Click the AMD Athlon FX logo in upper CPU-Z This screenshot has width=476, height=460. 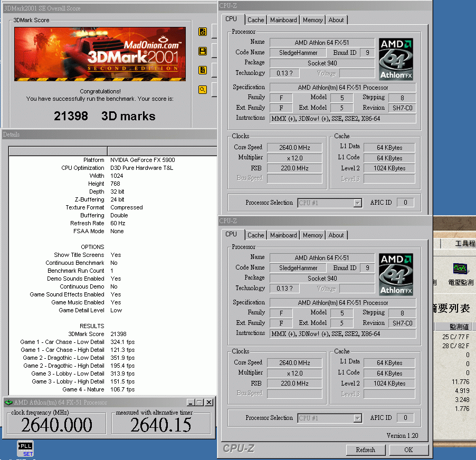pyautogui.click(x=396, y=59)
